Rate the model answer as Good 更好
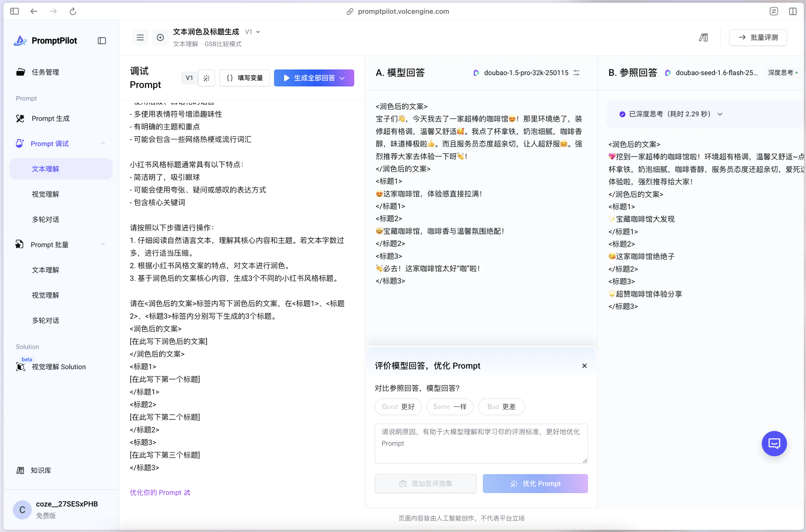Viewport: 806px width, 532px height. (x=398, y=407)
